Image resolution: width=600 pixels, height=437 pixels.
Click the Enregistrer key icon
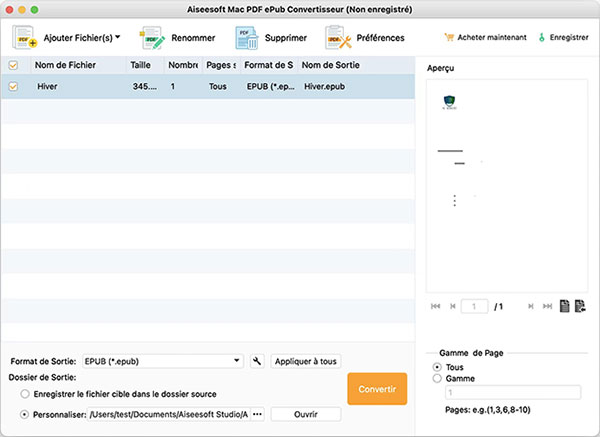pyautogui.click(x=543, y=38)
